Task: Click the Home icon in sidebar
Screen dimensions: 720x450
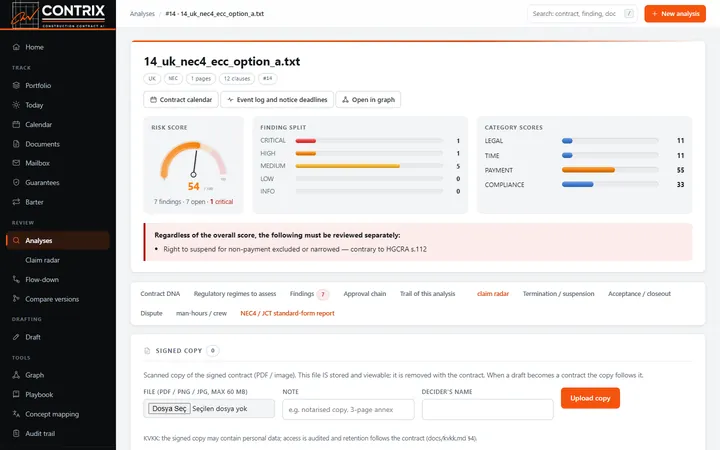Action: (16, 47)
